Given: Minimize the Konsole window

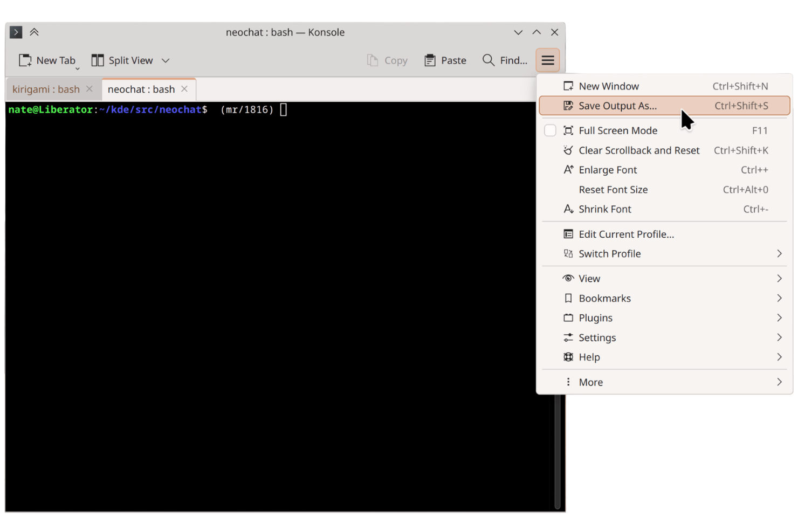Looking at the screenshot, I should point(518,32).
